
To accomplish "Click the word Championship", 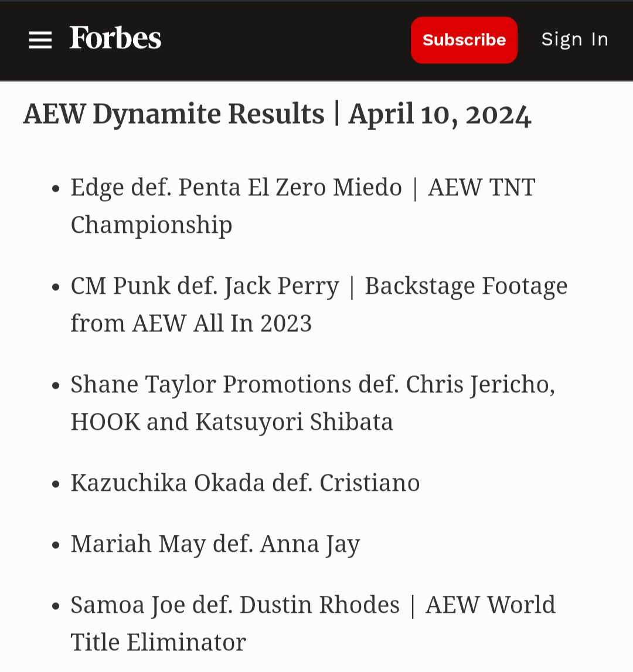I will pyautogui.click(x=151, y=225).
